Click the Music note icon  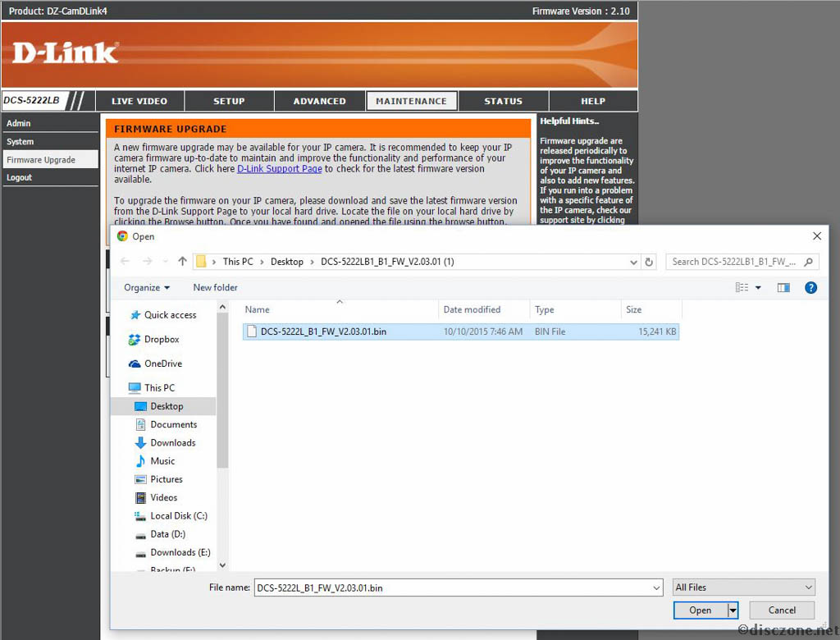pos(140,461)
